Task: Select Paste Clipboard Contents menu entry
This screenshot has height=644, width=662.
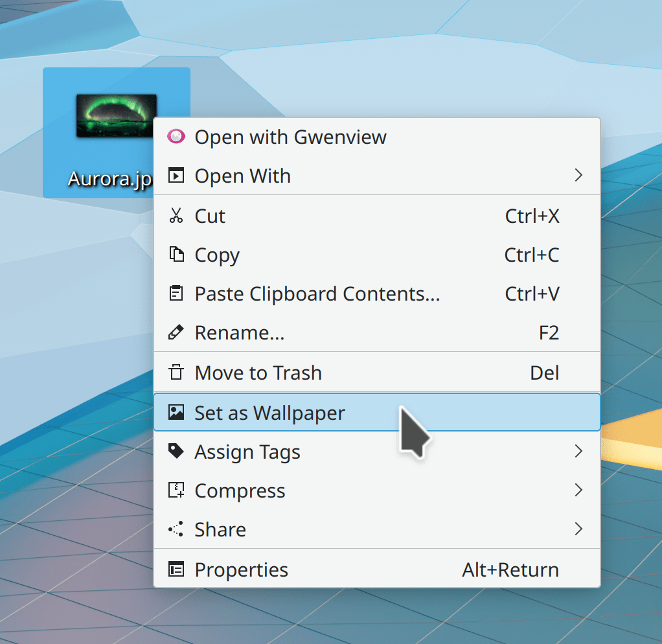Action: coord(317,293)
